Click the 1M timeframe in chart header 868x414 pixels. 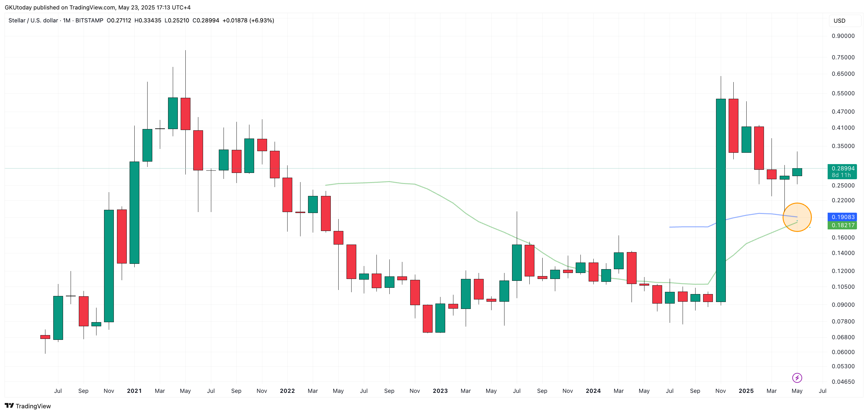(x=67, y=20)
